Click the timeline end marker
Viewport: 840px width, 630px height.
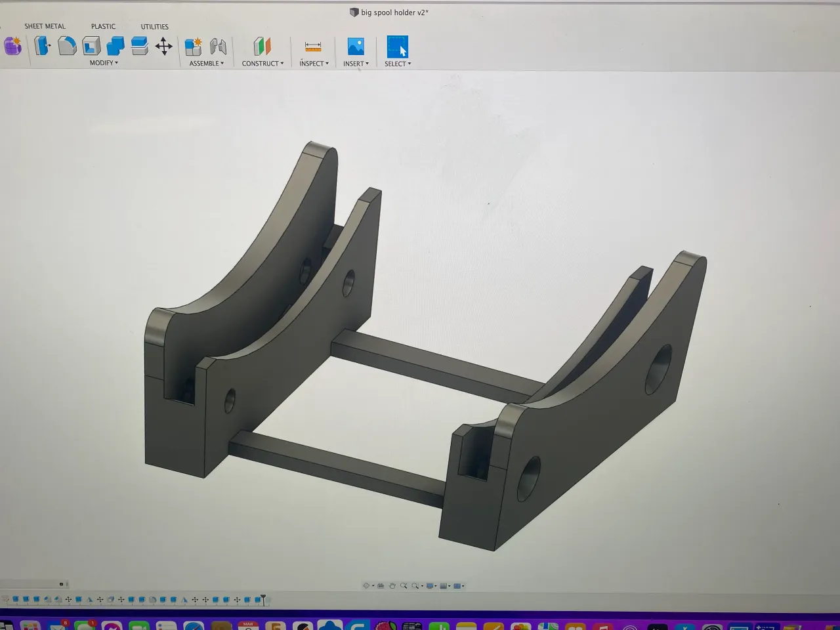coord(262,599)
